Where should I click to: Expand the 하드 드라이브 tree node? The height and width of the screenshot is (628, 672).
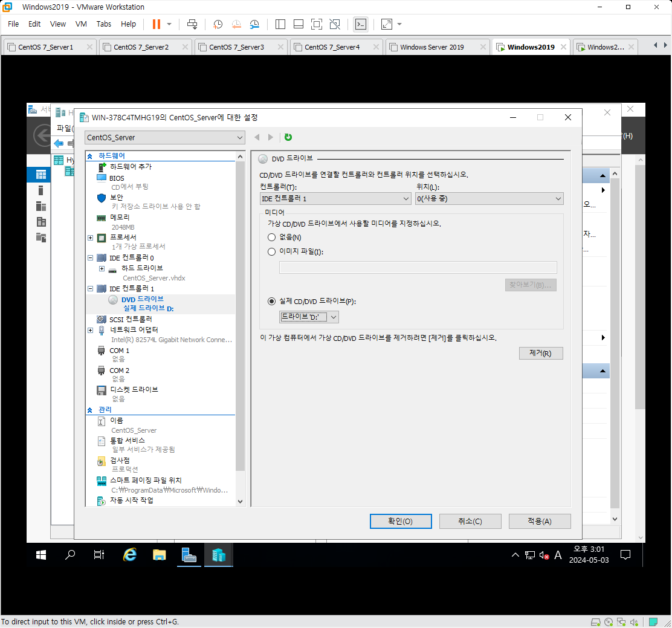point(102,269)
